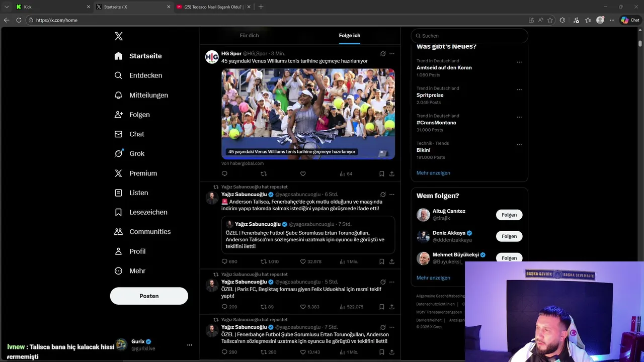This screenshot has width=644, height=362.
Task: Open a new browser tab
Action: pos(261,7)
